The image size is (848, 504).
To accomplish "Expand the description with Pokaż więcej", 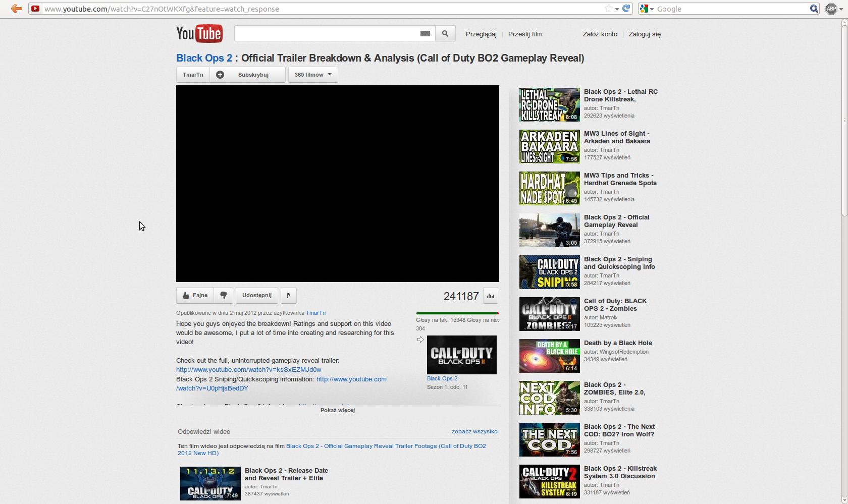I will tap(338, 410).
